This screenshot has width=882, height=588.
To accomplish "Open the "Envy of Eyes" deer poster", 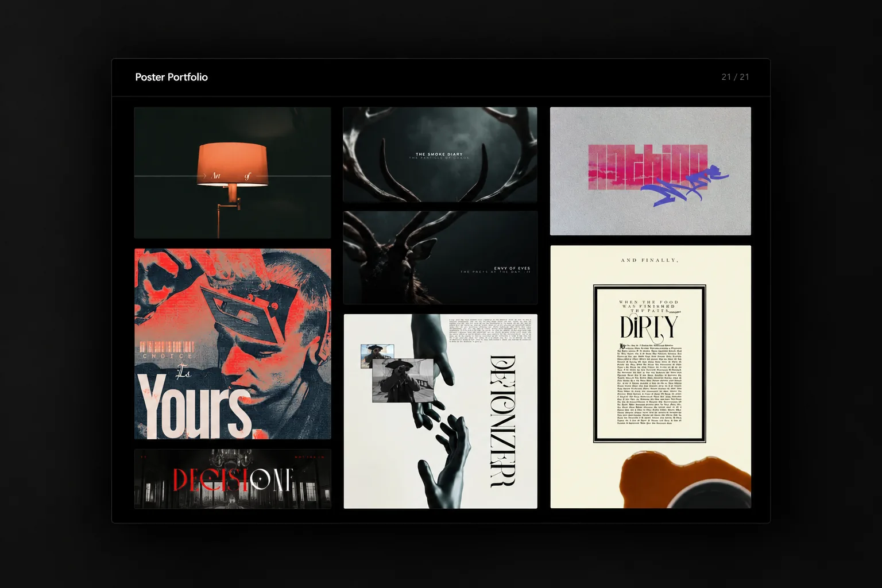I will point(440,257).
